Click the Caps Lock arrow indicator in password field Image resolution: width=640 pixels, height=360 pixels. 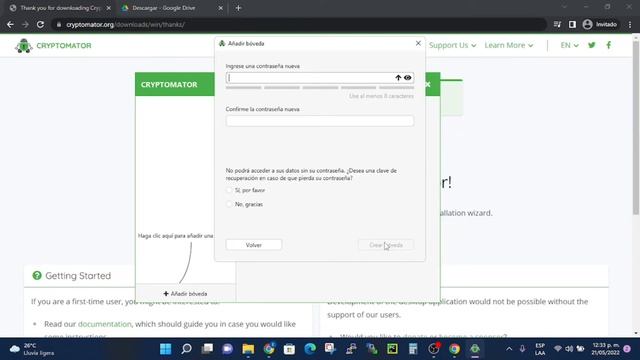398,78
